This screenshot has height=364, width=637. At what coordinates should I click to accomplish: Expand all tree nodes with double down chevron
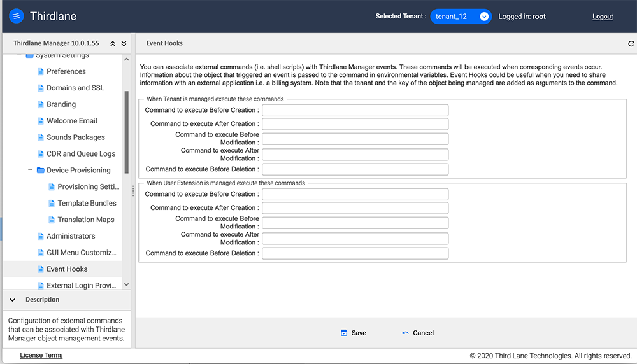124,43
